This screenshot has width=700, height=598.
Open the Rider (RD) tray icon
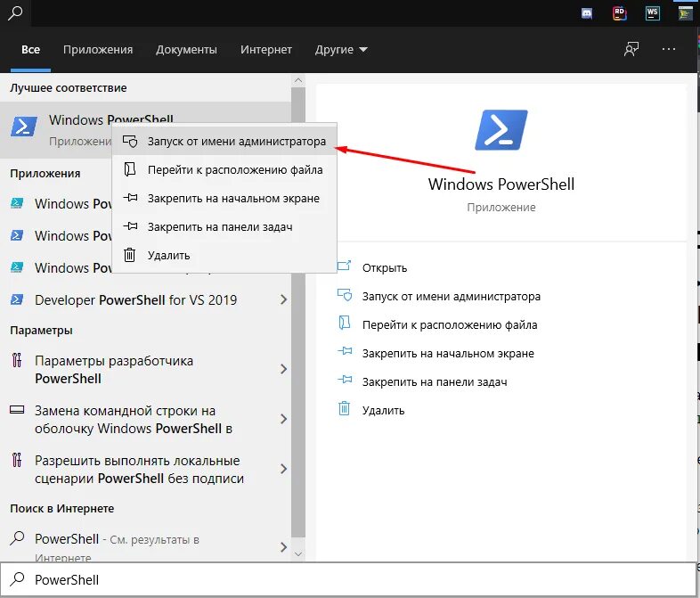click(619, 13)
